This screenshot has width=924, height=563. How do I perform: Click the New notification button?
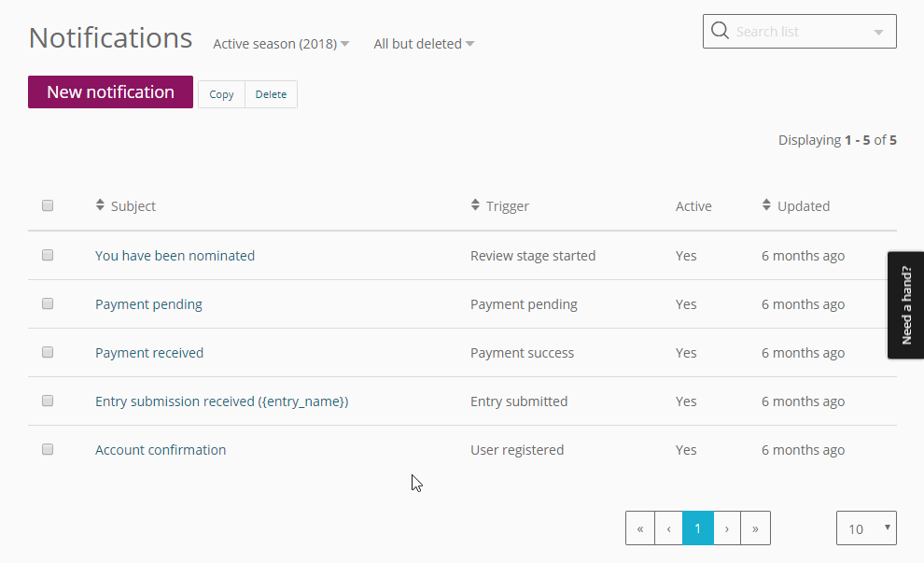[110, 92]
